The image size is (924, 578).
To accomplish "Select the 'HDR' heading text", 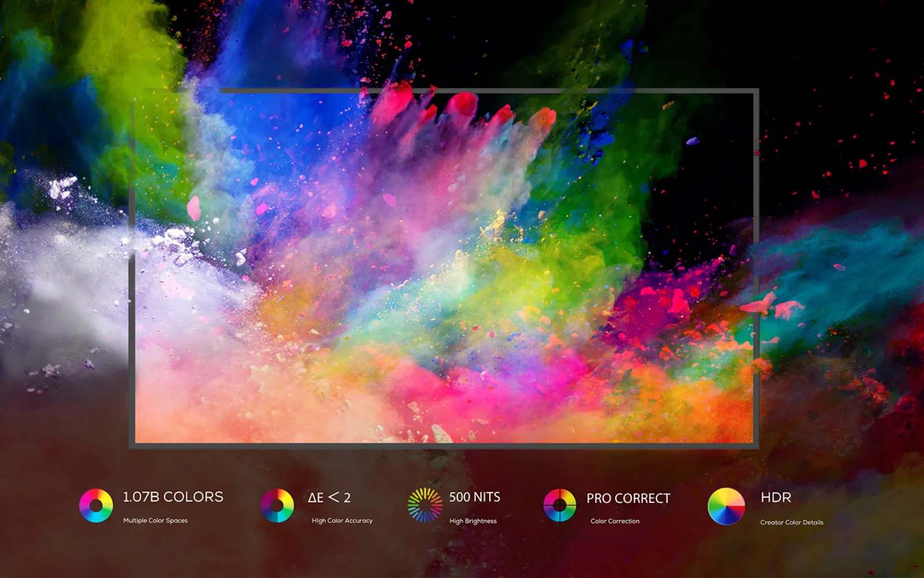I will click(x=776, y=498).
